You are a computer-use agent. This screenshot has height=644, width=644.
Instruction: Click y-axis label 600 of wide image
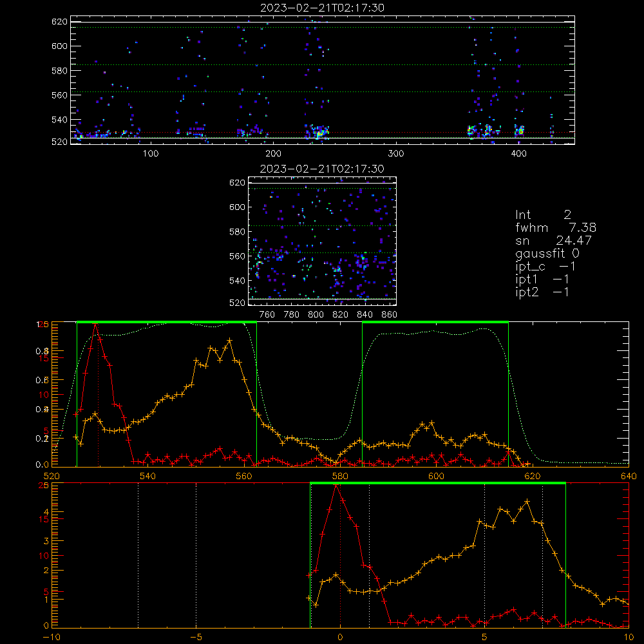59,46
